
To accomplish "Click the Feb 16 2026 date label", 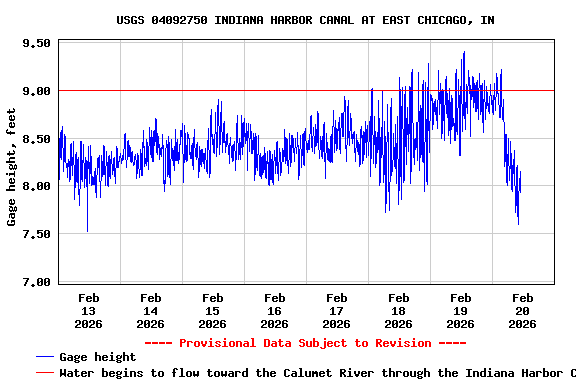I will pyautogui.click(x=274, y=311).
